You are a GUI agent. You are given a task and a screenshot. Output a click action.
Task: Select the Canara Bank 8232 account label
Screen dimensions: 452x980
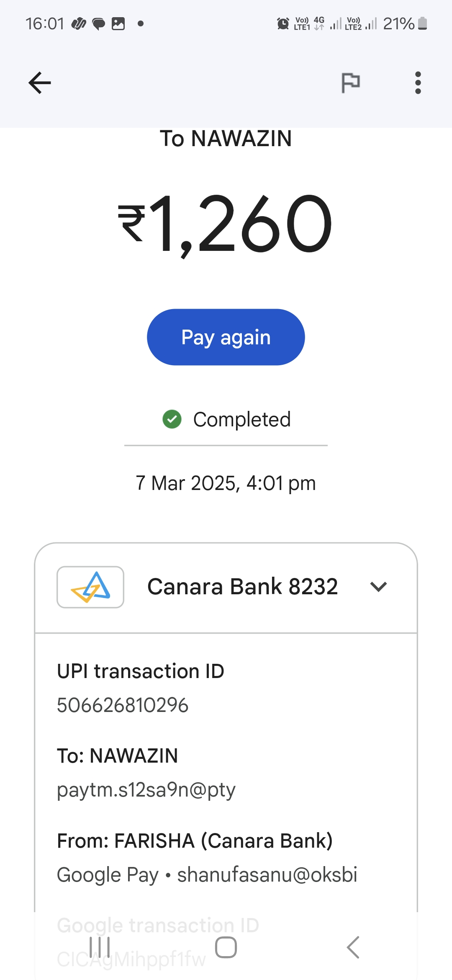coord(242,587)
